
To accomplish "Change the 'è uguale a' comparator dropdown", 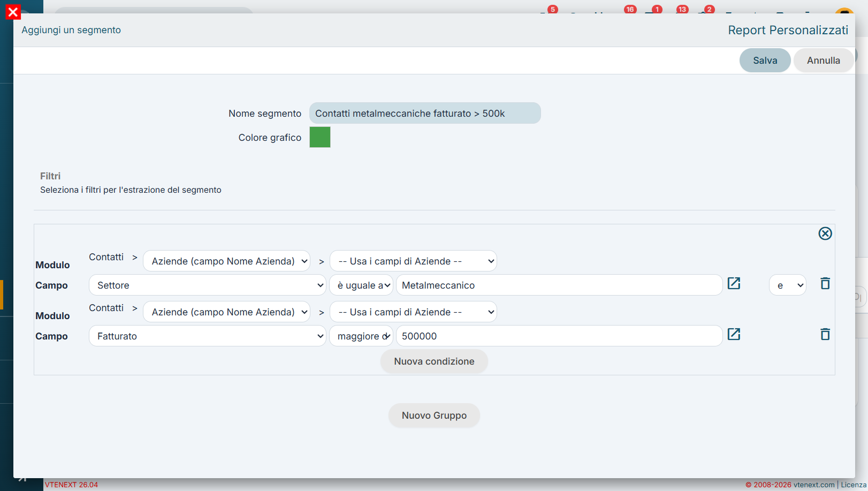I will pos(361,285).
